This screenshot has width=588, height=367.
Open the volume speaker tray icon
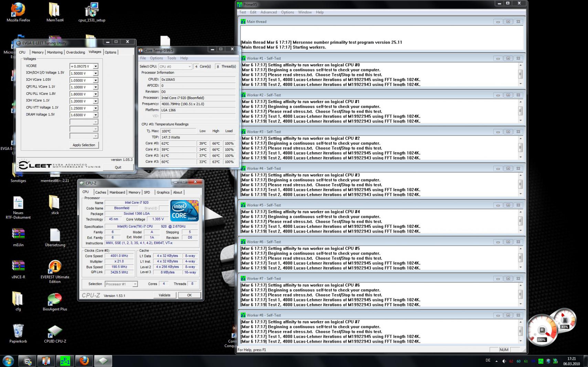click(504, 361)
